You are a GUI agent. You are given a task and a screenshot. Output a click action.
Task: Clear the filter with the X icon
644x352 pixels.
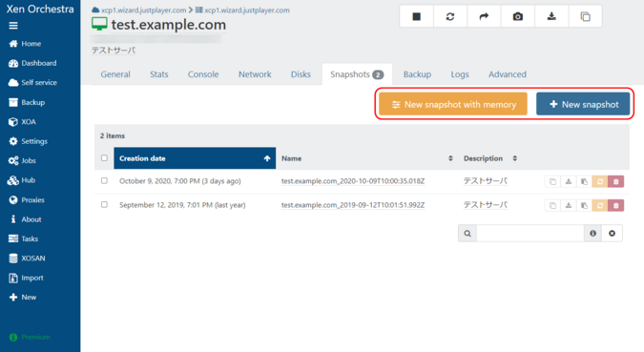click(612, 234)
